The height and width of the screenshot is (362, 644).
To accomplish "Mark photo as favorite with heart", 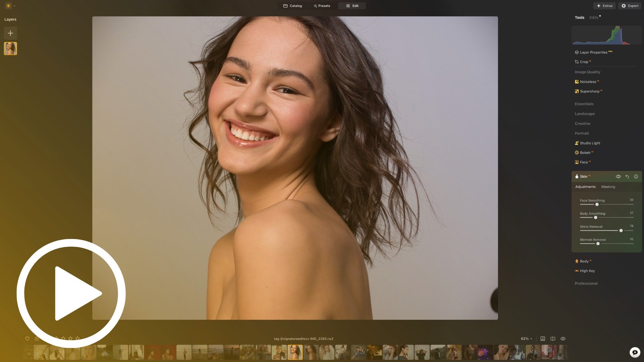I will 28,339.
